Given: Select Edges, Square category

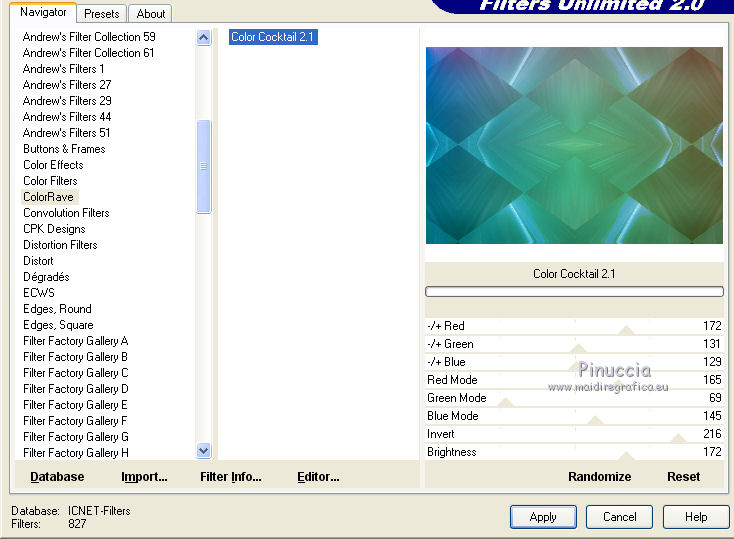Looking at the screenshot, I should click(58, 325).
